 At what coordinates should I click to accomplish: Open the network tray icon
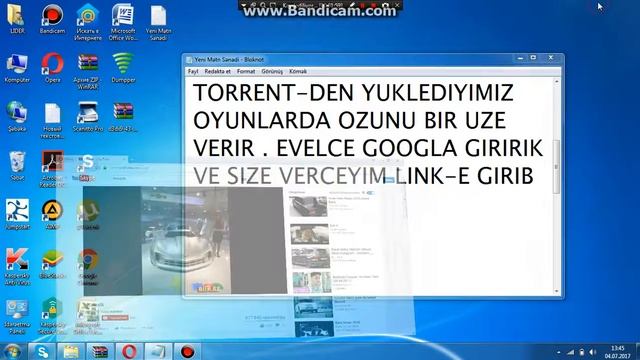(571, 352)
